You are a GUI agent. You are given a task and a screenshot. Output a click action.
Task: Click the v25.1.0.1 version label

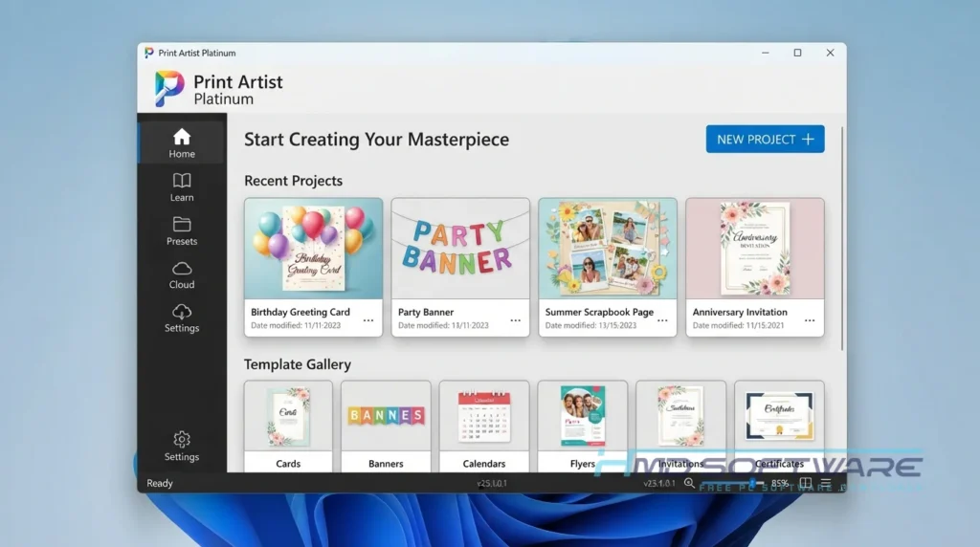(492, 483)
